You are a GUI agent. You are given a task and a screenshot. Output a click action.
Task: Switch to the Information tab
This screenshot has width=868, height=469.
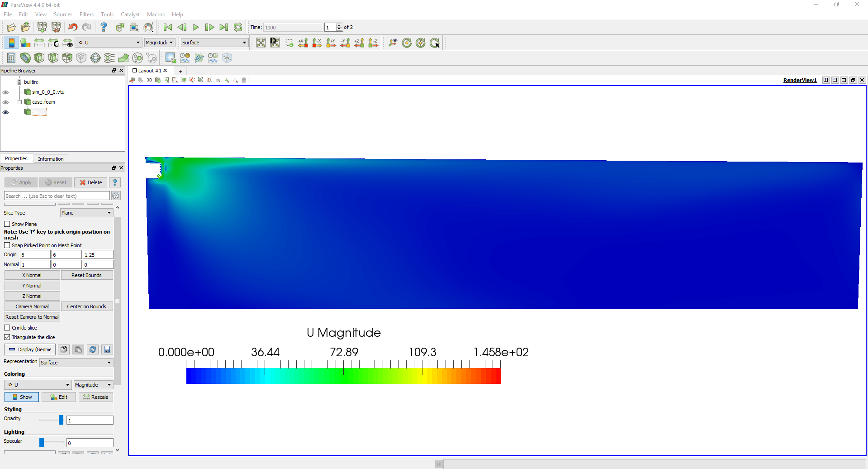coord(51,159)
